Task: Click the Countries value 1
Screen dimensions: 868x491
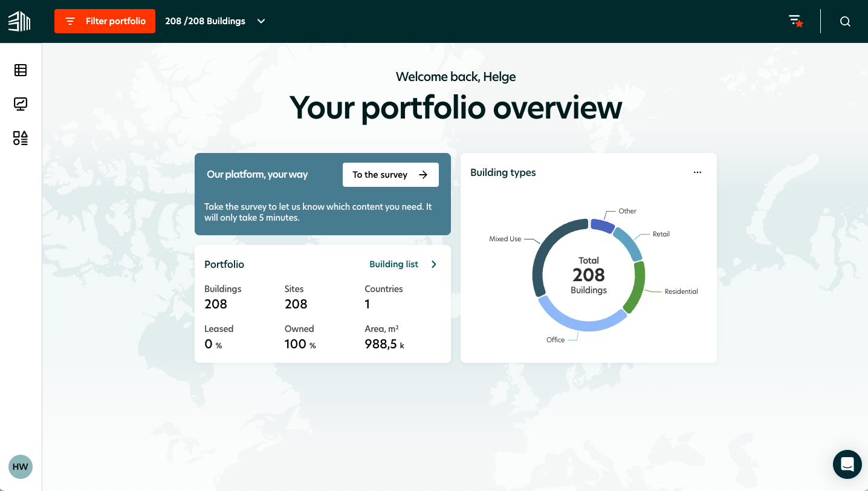Action: 368,304
